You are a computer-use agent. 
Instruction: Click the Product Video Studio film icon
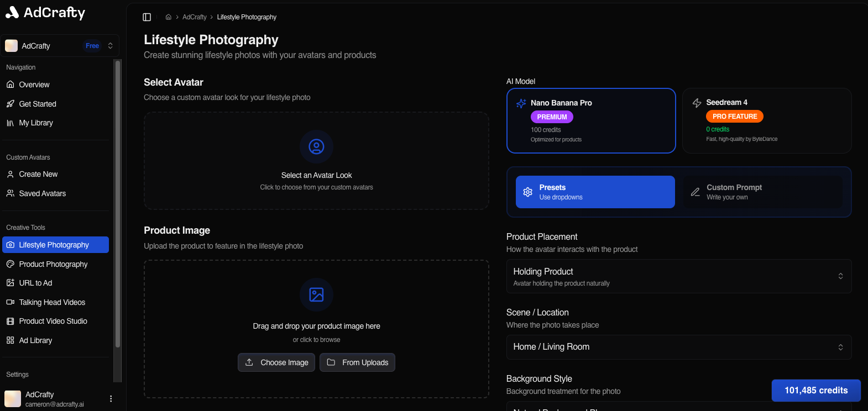11,321
